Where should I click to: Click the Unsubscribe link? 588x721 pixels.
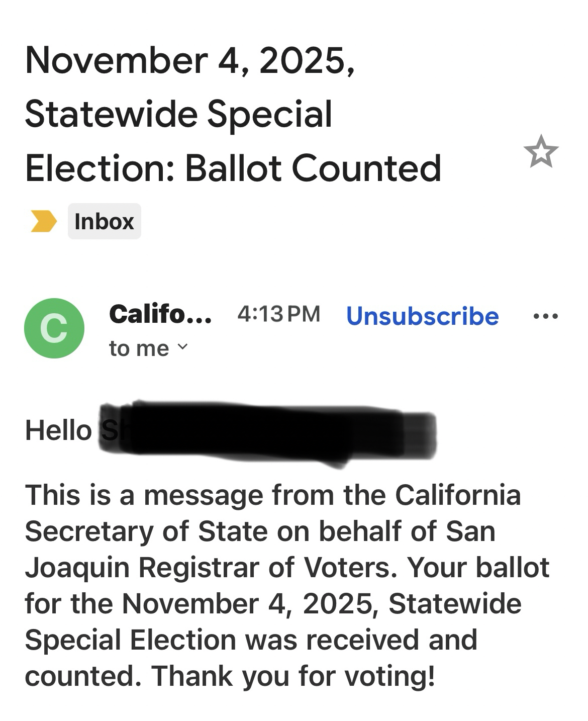(x=422, y=316)
